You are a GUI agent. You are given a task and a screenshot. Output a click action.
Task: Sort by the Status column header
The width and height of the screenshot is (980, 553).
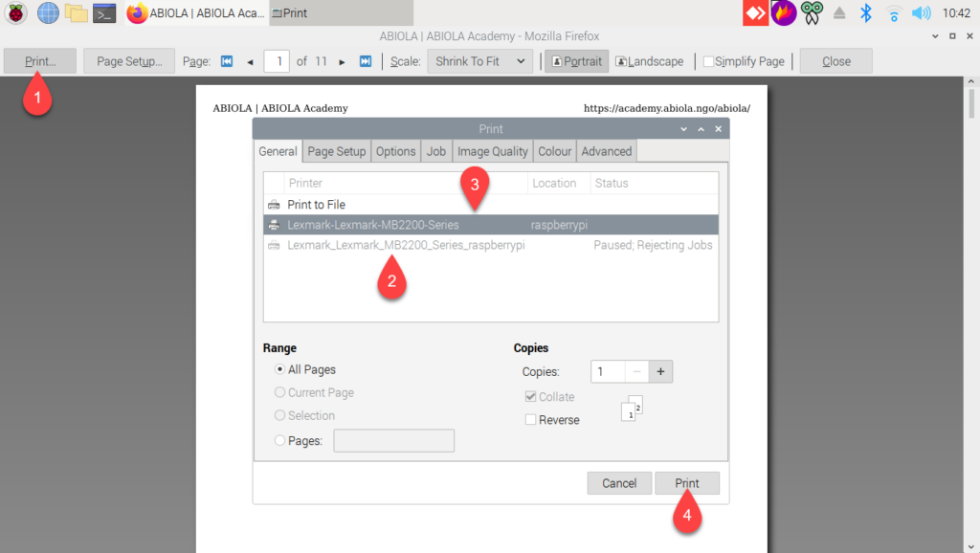point(654,183)
